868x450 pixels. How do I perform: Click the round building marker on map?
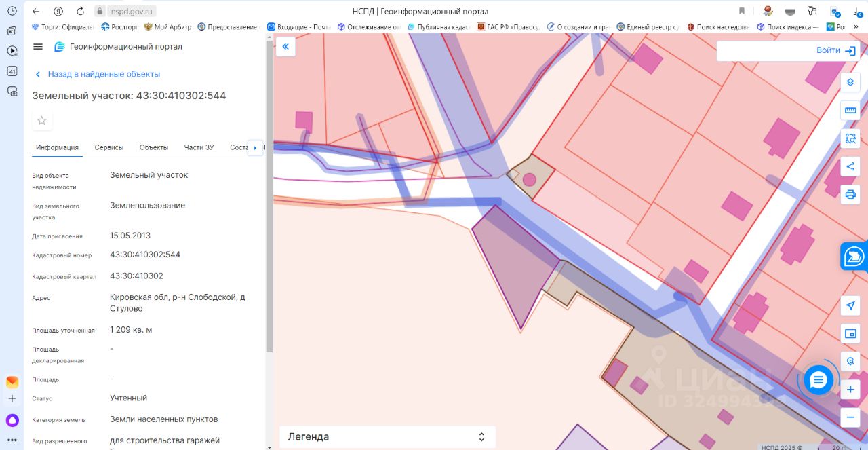coord(530,180)
